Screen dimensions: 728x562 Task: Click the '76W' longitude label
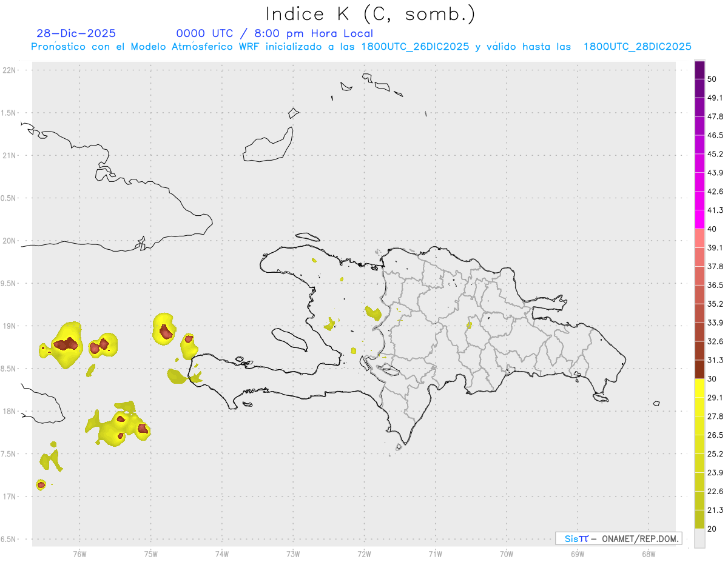pos(79,553)
